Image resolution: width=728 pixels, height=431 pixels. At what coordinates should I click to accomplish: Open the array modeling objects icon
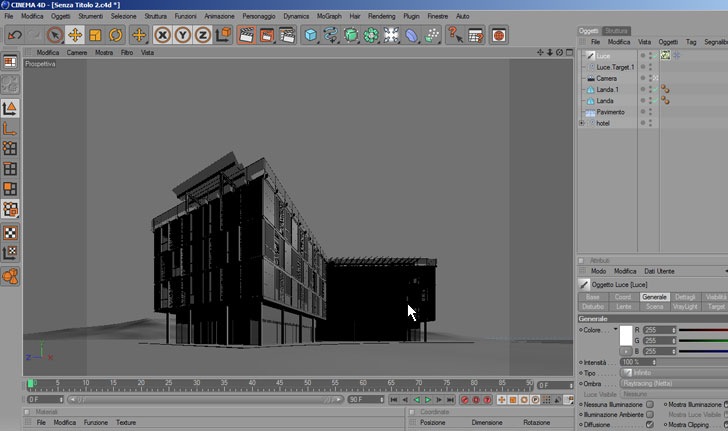[x=371, y=35]
